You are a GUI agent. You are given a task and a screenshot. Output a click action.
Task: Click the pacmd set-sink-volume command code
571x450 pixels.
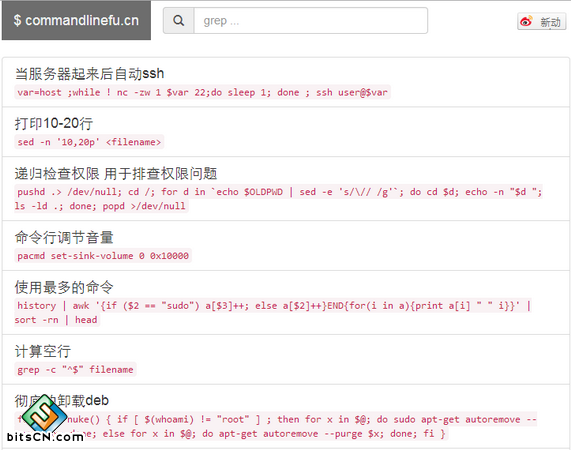[x=103, y=256]
